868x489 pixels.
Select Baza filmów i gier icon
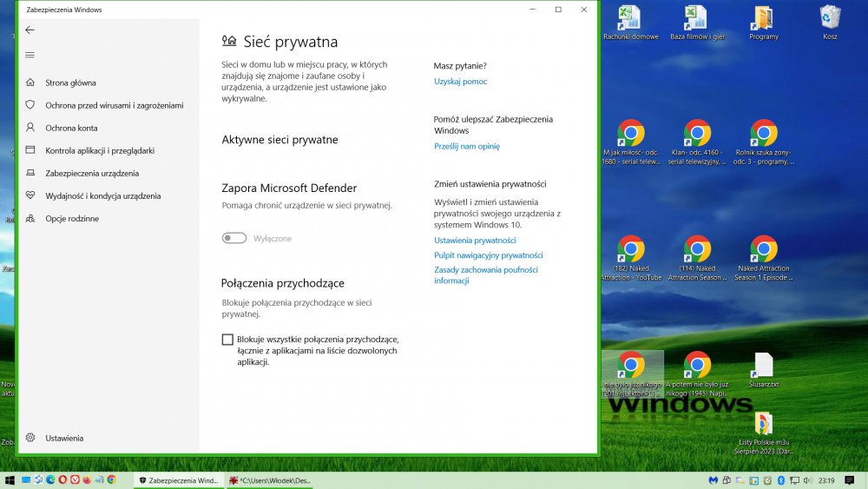697,23
